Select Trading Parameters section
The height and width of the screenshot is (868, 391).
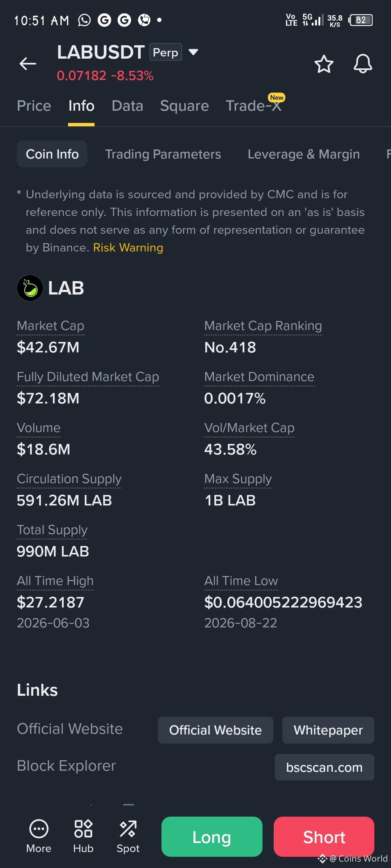(163, 154)
